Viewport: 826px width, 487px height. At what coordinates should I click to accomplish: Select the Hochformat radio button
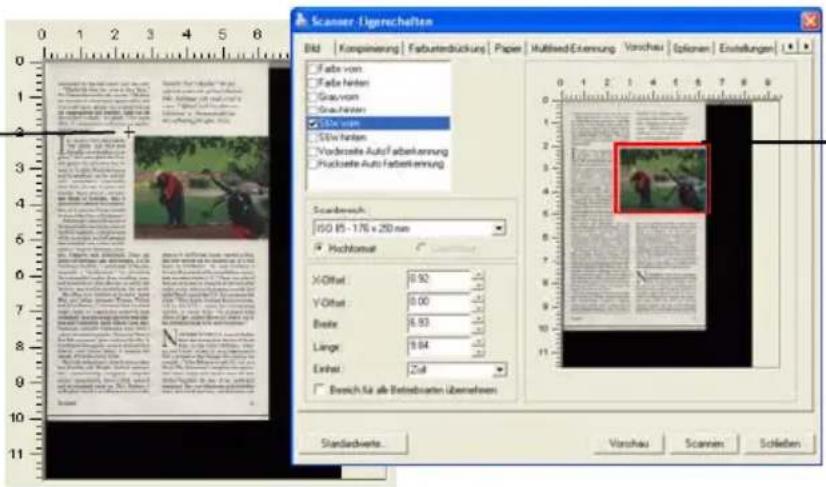tap(318, 247)
